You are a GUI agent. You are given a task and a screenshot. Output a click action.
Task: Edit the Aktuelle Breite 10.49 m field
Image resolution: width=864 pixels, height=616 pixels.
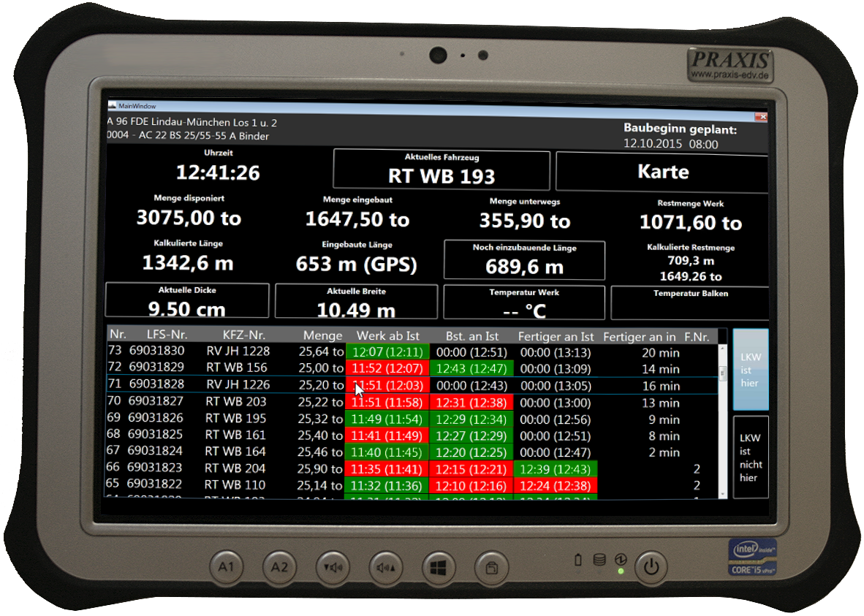[356, 301]
